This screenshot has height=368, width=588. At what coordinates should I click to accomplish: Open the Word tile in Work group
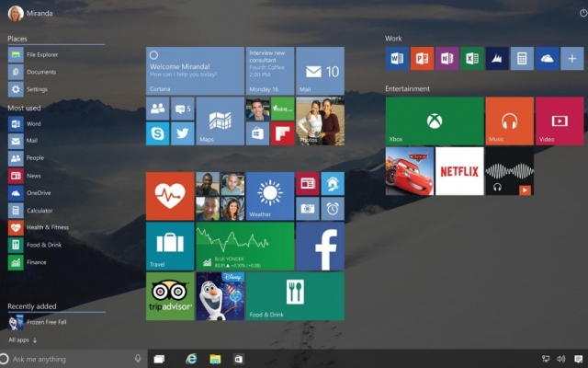pyautogui.click(x=397, y=59)
